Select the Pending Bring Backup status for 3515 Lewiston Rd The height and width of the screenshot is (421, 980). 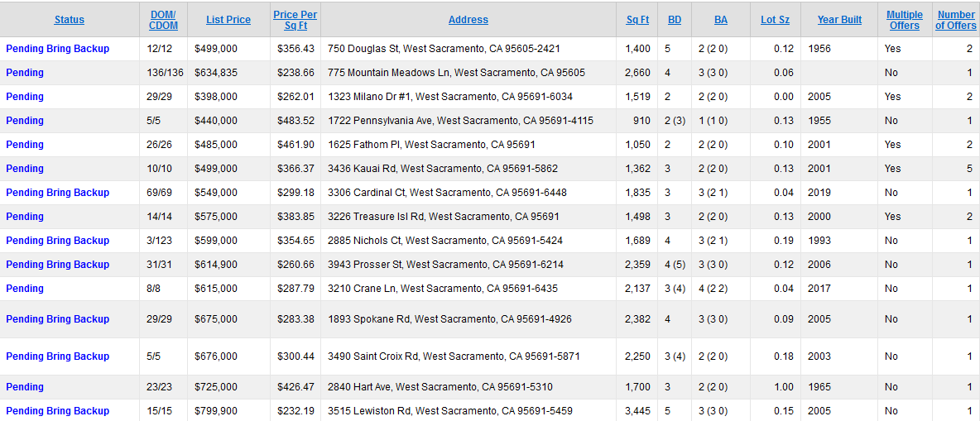pos(58,411)
